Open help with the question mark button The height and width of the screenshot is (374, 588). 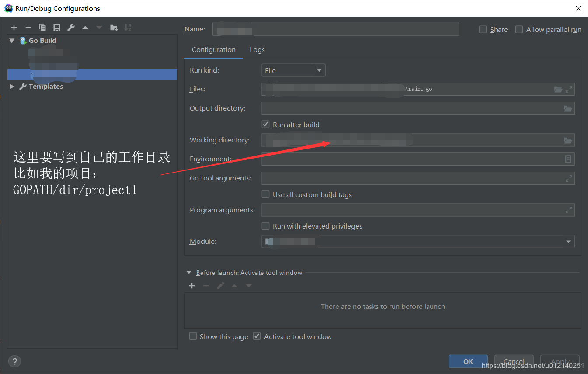pos(14,361)
